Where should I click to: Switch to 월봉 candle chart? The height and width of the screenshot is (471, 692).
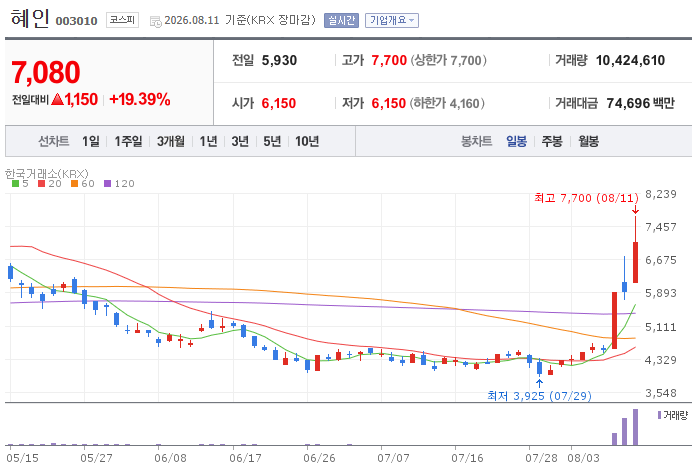[x=588, y=141]
